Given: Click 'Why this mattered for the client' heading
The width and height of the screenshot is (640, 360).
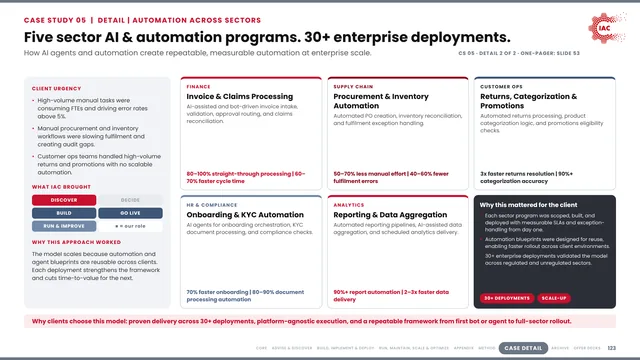Looking at the screenshot, I should (x=528, y=205).
